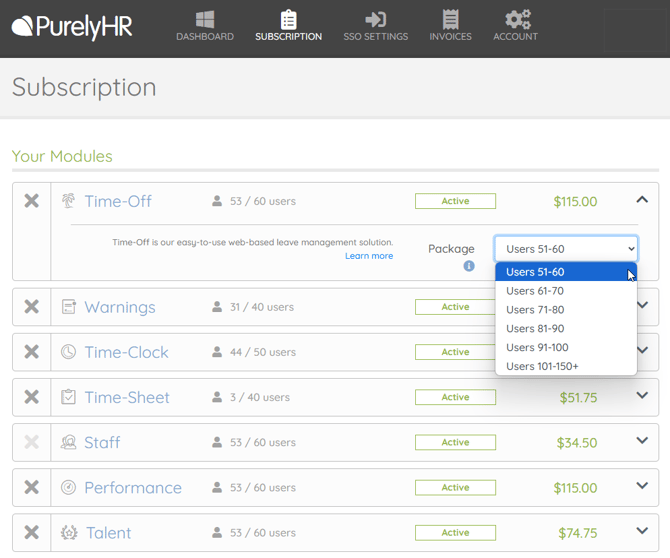This screenshot has height=558, width=670.
Task: Expand the Staff module chevron
Action: (642, 441)
